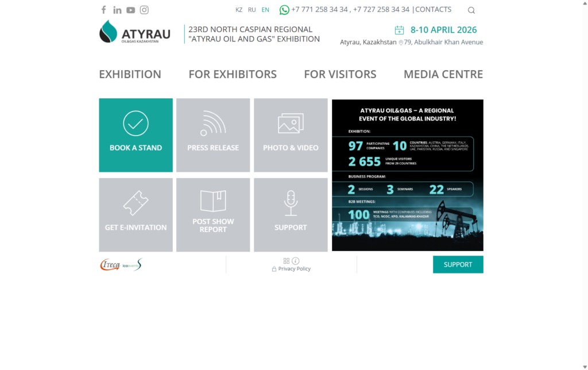
Task: Click the Book a Stand tile
Action: coord(136,135)
